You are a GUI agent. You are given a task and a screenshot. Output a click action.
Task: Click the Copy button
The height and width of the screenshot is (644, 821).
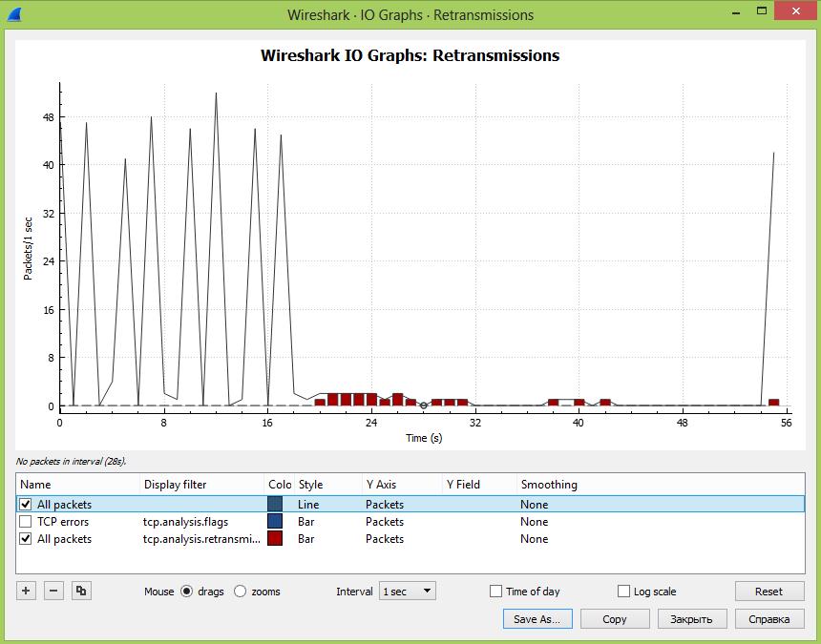(614, 619)
